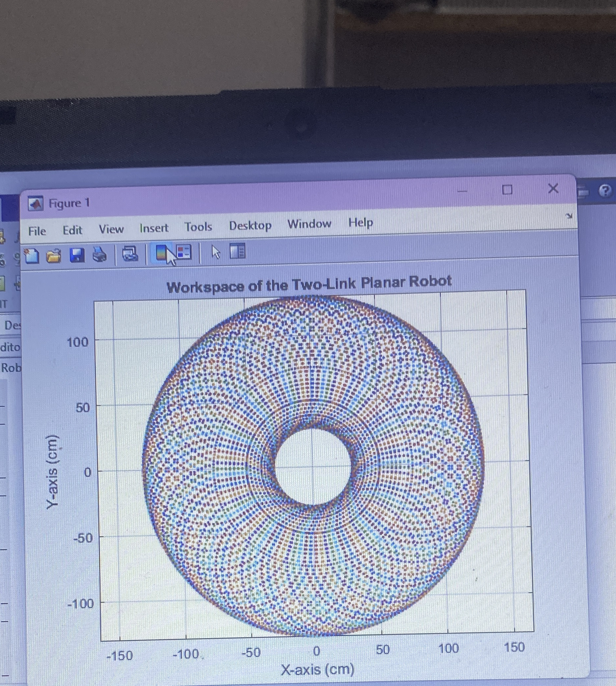Click the help question mark icon in the MATLAB window
The image size is (616, 686).
pyautogui.click(x=605, y=191)
